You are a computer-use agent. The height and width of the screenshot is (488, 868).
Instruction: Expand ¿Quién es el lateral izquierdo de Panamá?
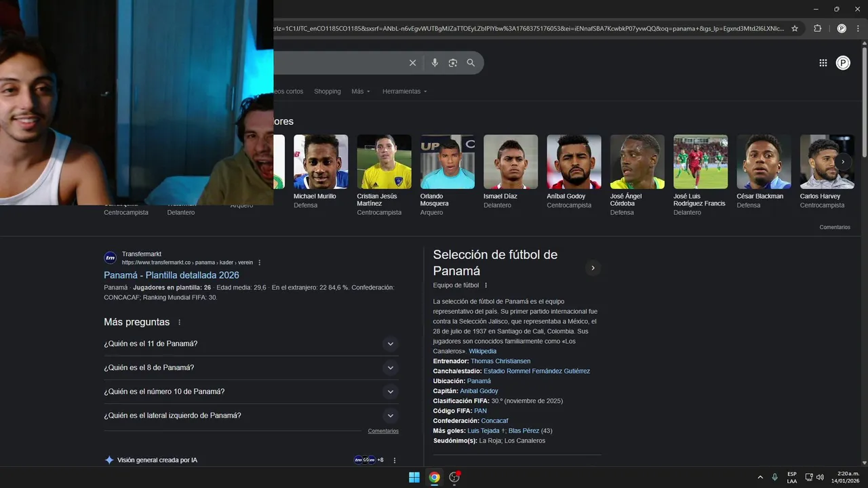click(x=251, y=415)
